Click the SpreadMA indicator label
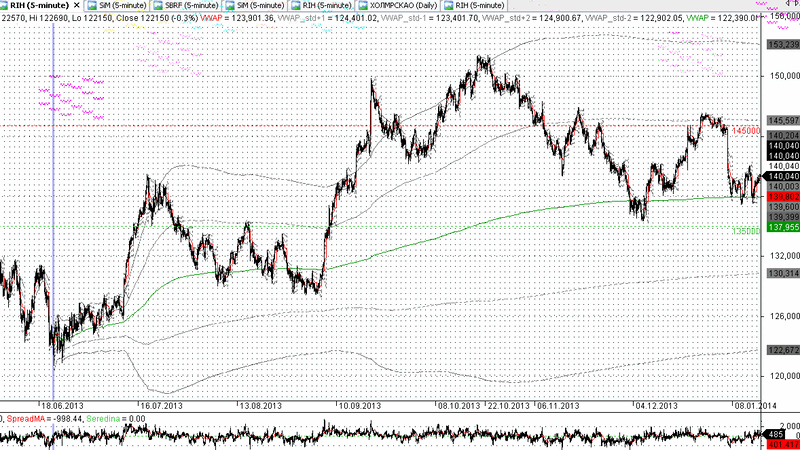 pos(26,419)
